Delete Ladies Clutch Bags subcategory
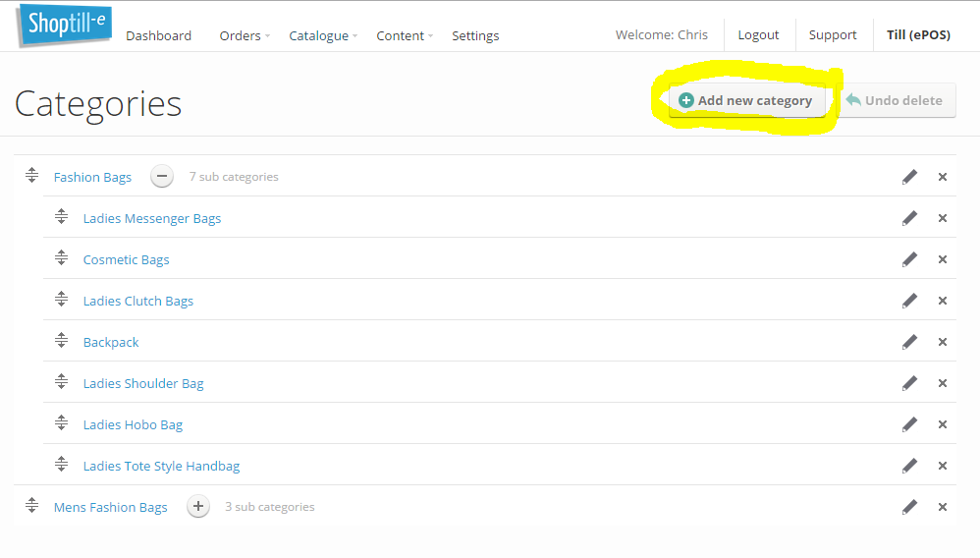The image size is (980, 558). [943, 301]
